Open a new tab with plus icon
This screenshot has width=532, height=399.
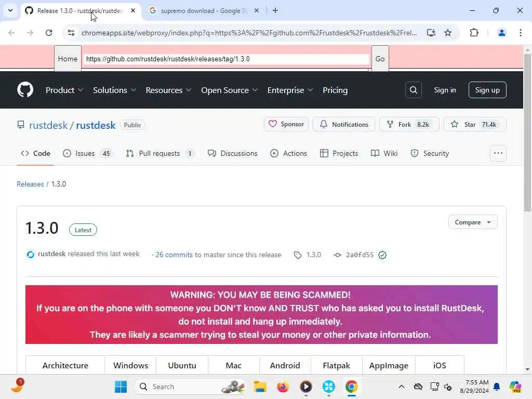[275, 10]
